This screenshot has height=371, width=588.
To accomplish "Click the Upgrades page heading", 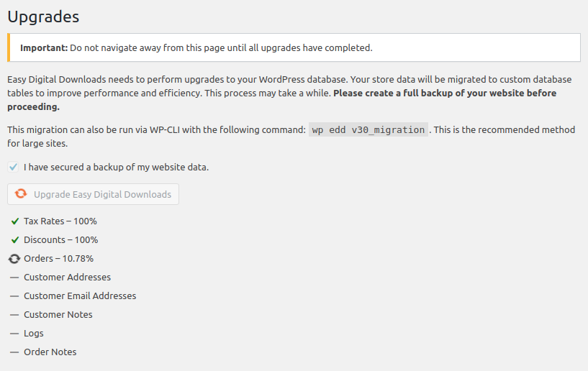I will [43, 16].
